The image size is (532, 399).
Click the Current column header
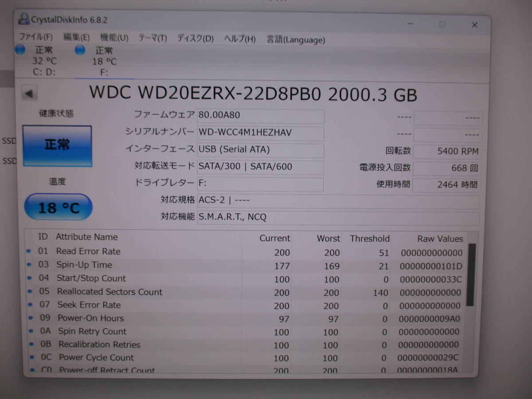[275, 238]
